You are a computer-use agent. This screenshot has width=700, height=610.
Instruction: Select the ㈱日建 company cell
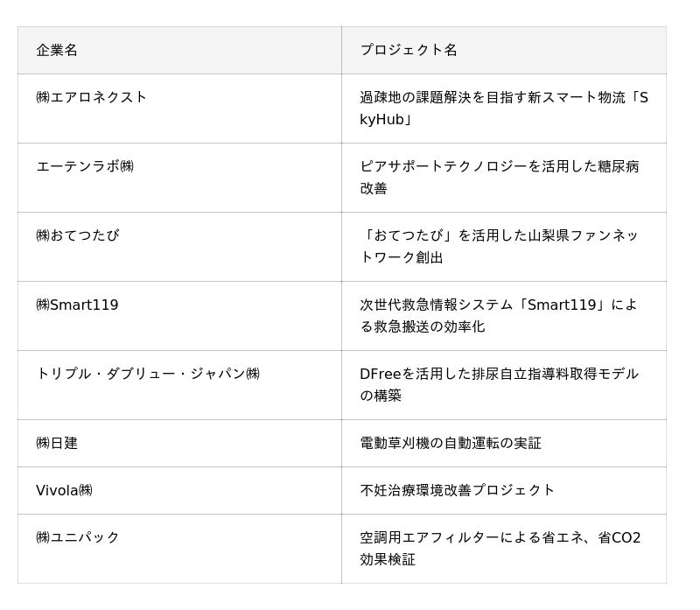(57, 443)
